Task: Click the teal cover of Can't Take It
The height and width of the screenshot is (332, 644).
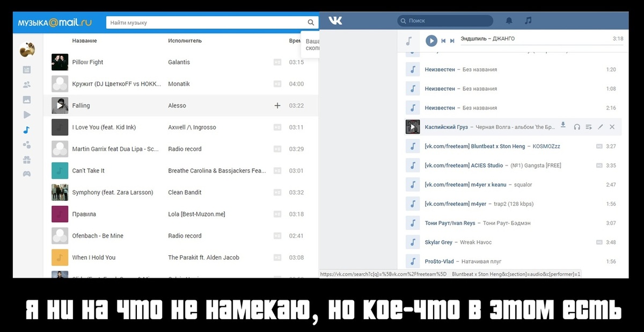Action: [x=60, y=170]
